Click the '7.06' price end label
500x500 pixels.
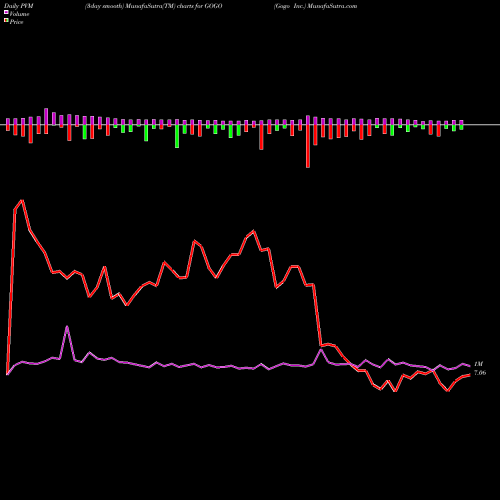tap(480, 373)
